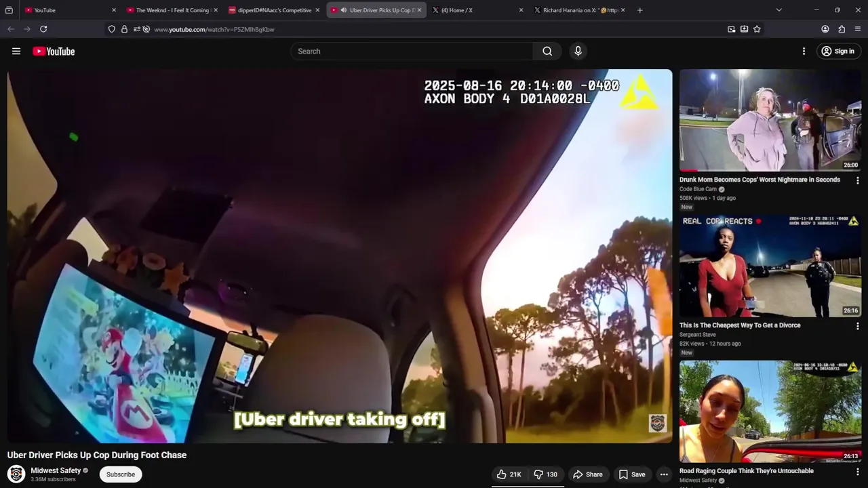Save the video to a playlist

coord(632,474)
